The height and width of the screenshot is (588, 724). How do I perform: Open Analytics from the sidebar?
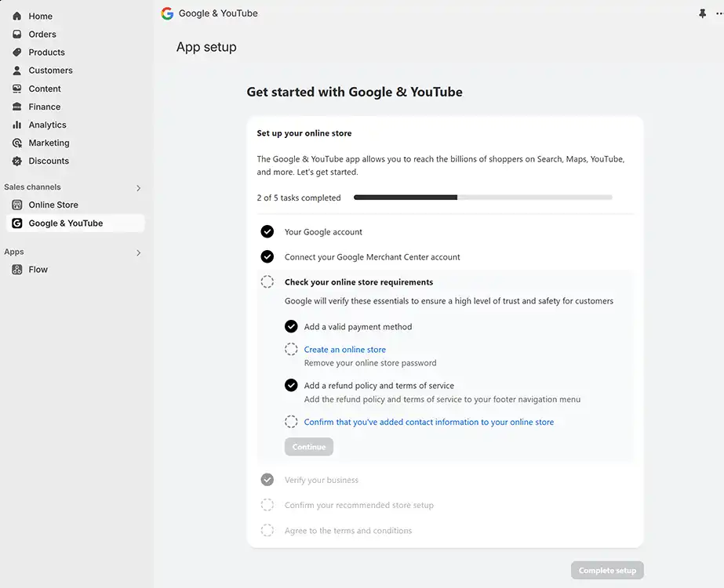tap(47, 125)
